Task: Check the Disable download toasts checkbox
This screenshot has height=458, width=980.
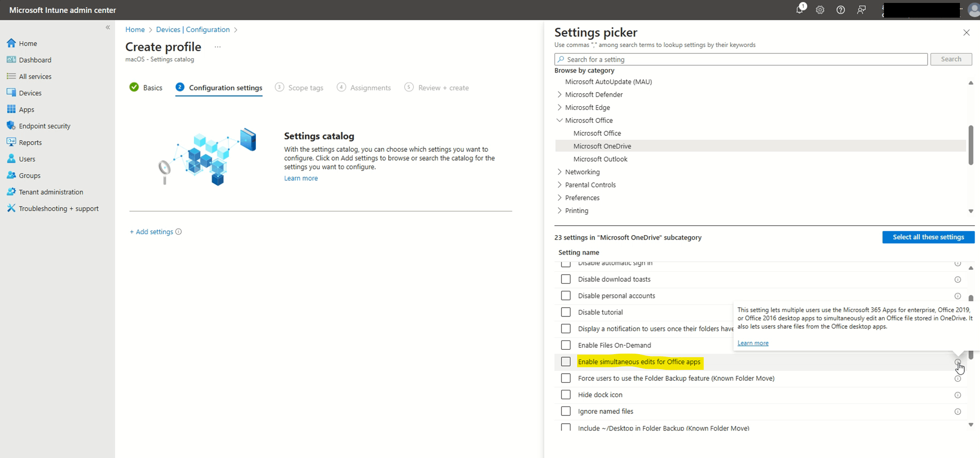Action: (x=566, y=279)
